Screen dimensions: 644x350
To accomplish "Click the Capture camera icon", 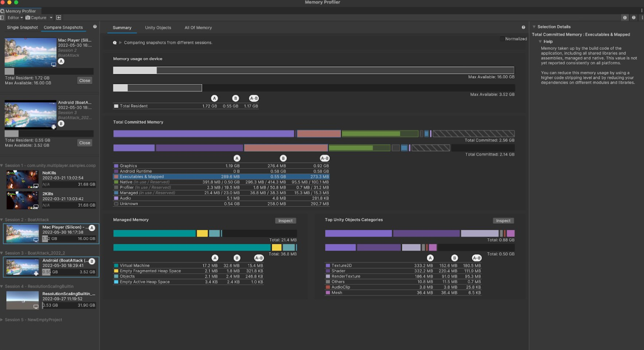I will click(x=28, y=17).
